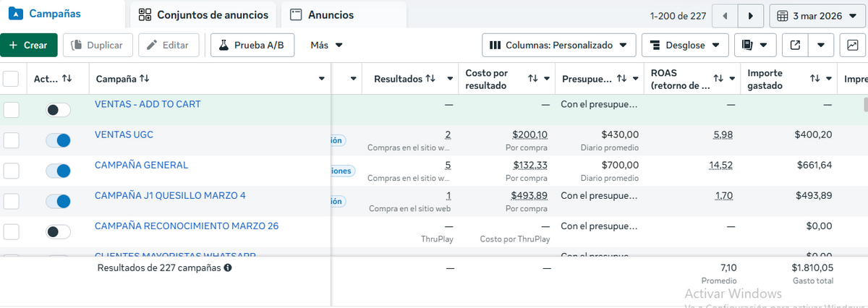The height and width of the screenshot is (308, 868).
Task: Open the charts view icon
Action: [x=852, y=45]
